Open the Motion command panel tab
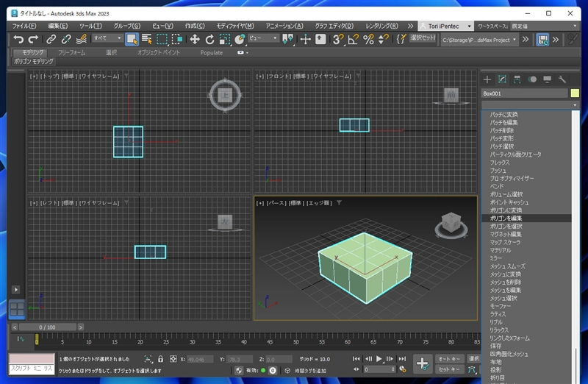 coord(532,79)
